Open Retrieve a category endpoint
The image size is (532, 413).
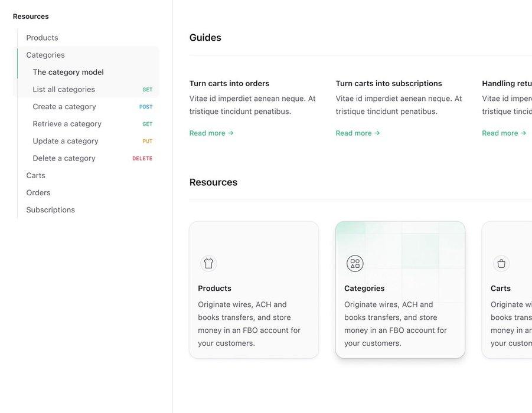pyautogui.click(x=67, y=124)
